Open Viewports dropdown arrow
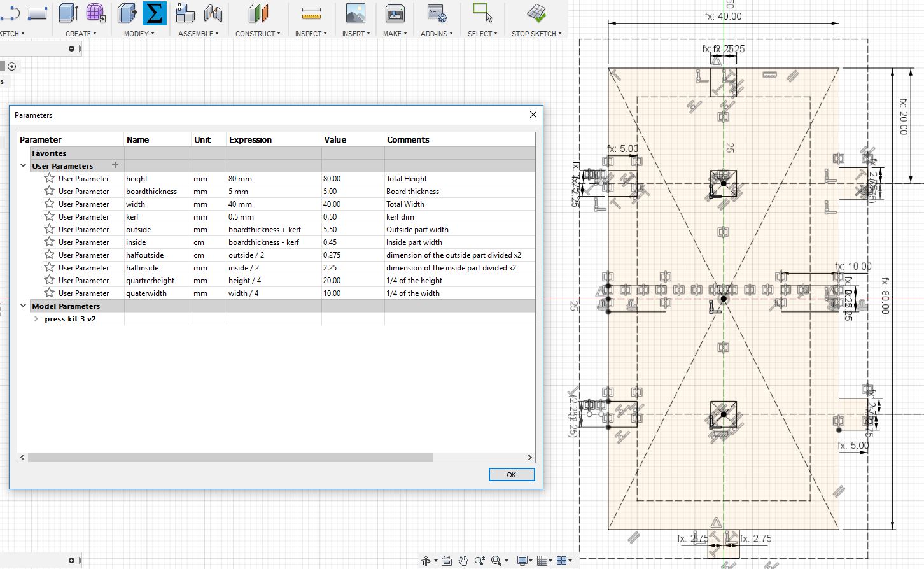The height and width of the screenshot is (569, 924). coord(571,561)
